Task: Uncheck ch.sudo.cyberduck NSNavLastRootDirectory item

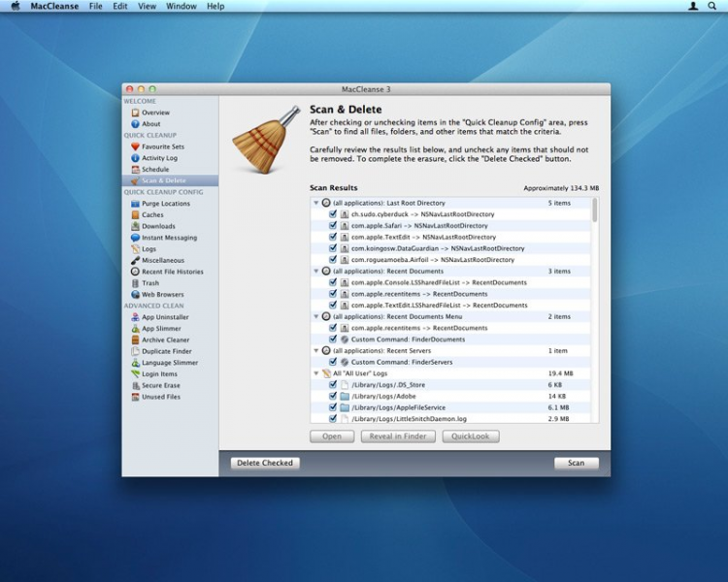Action: 332,214
